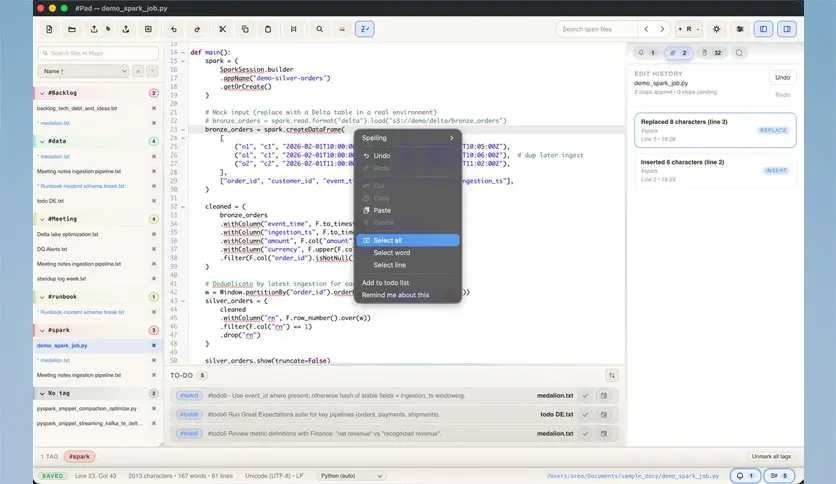
Task: Create a new file from toolbar
Action: coord(49,29)
